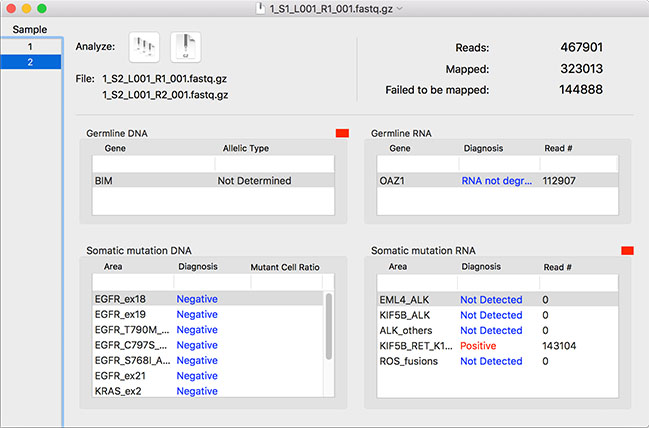Click the Gene header in Germline RNA

(x=400, y=148)
